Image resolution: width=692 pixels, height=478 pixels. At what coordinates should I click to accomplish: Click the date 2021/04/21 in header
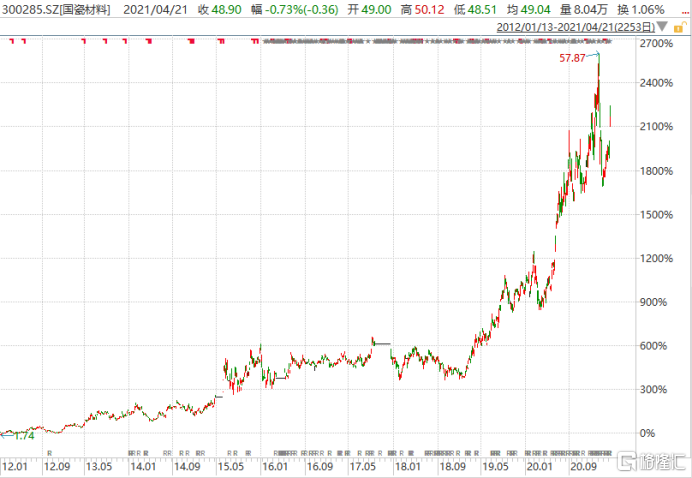coord(155,10)
